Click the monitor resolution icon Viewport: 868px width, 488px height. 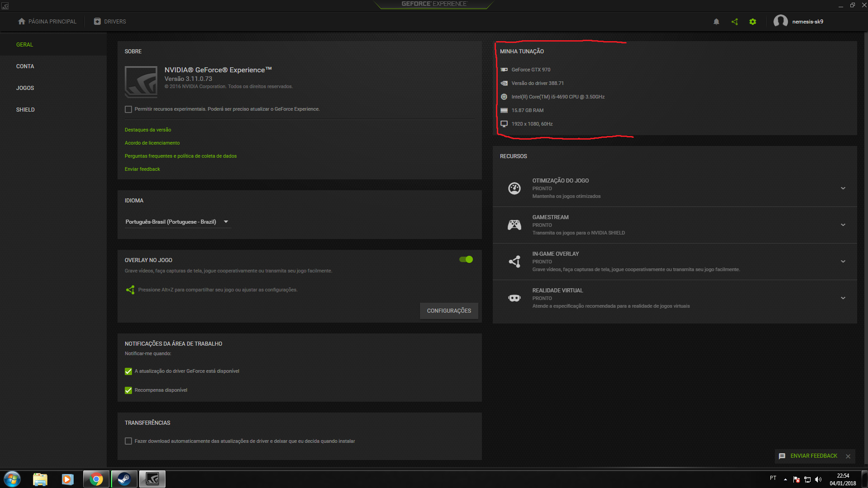click(x=504, y=124)
